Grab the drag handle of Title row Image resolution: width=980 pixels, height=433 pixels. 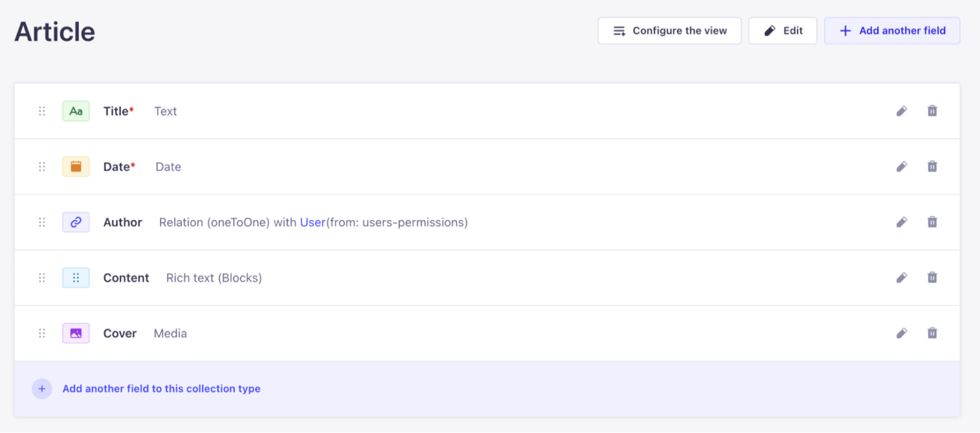[x=42, y=111]
